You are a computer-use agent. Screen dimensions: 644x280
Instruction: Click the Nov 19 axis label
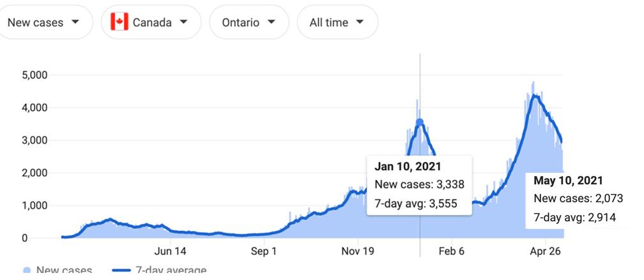358,251
